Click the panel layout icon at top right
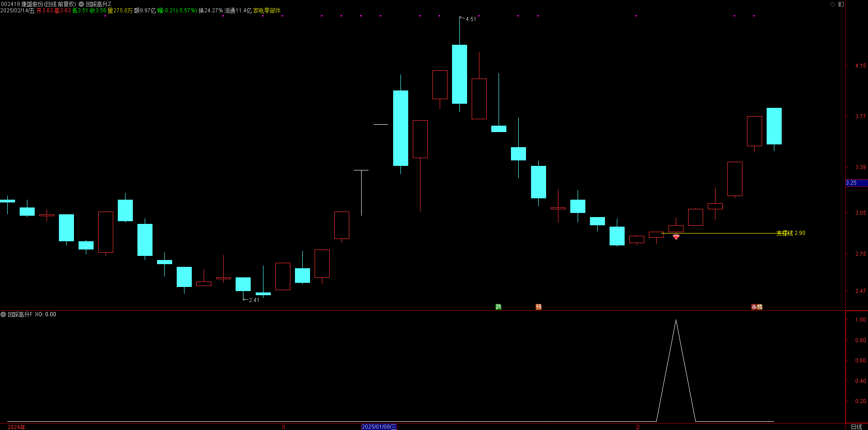This screenshot has height=430, width=868. click(841, 4)
